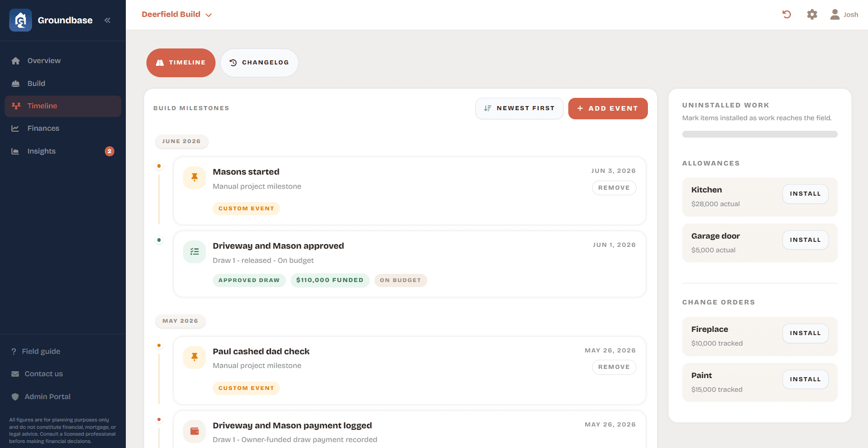Click the $110,000 Funded tag
The height and width of the screenshot is (448, 868).
330,280
